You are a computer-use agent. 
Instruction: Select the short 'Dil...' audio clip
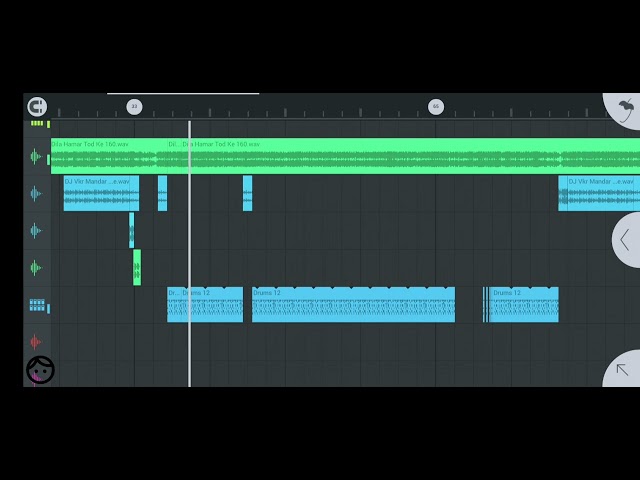coord(174,156)
